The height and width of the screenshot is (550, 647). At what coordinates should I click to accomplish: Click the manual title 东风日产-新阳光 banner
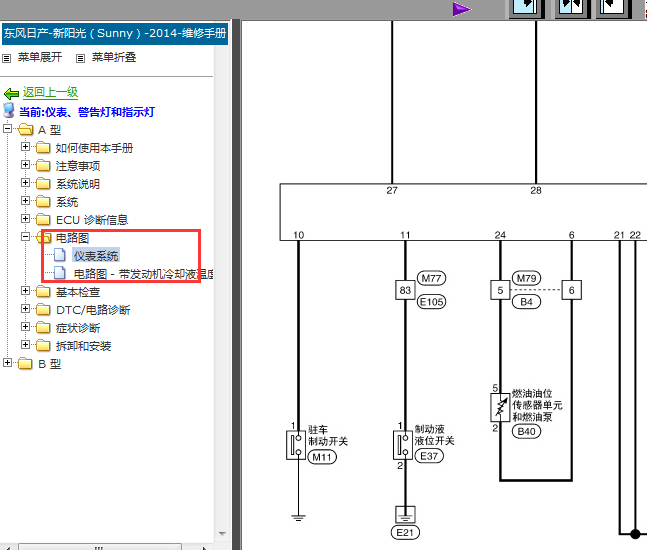click(x=115, y=33)
